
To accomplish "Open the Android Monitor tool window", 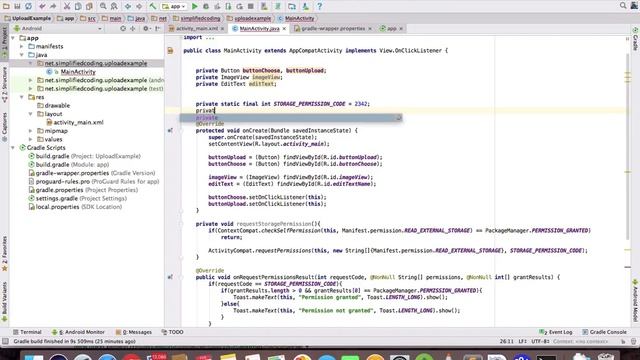I will pyautogui.click(x=78, y=332).
